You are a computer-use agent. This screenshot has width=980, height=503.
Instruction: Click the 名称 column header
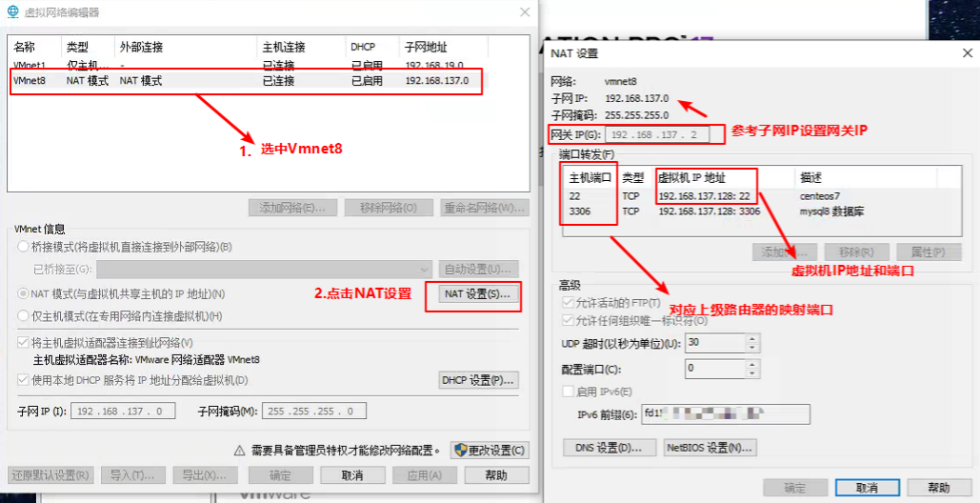[25, 48]
